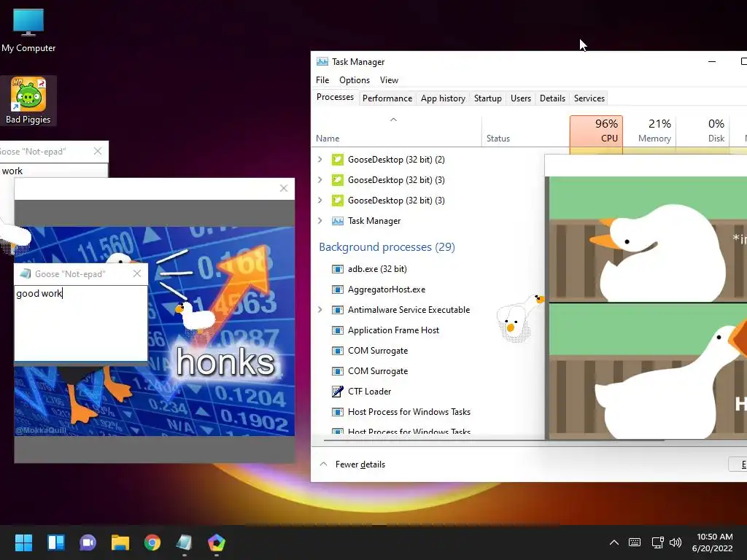Select the Processes tab
Image resolution: width=747 pixels, height=560 pixels.
(x=336, y=97)
